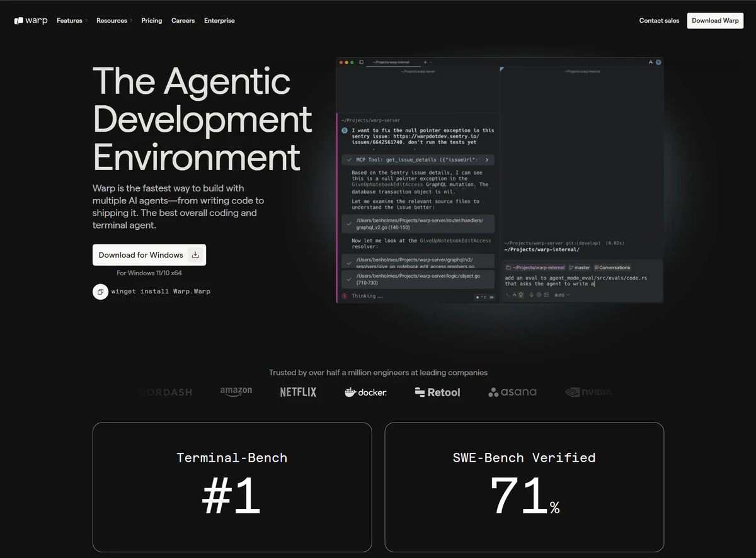The width and height of the screenshot is (756, 558).
Task: Click the '~/Projects/warp-server' left pane header
Action: (x=418, y=72)
